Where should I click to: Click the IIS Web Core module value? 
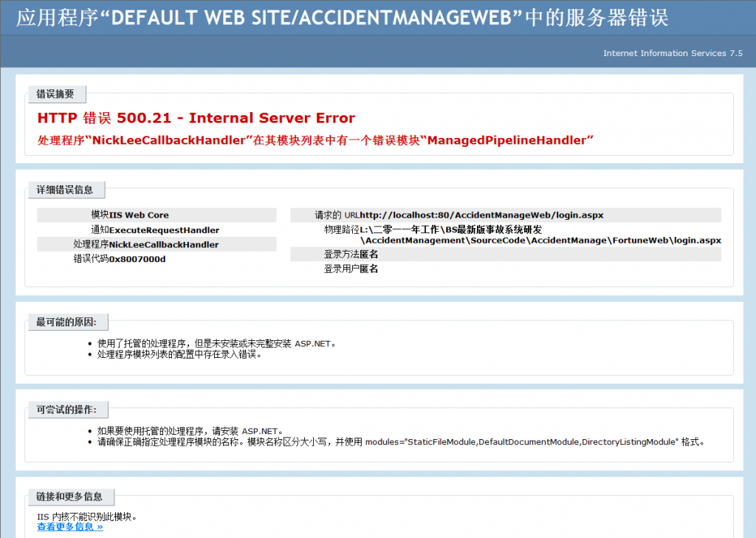139,215
